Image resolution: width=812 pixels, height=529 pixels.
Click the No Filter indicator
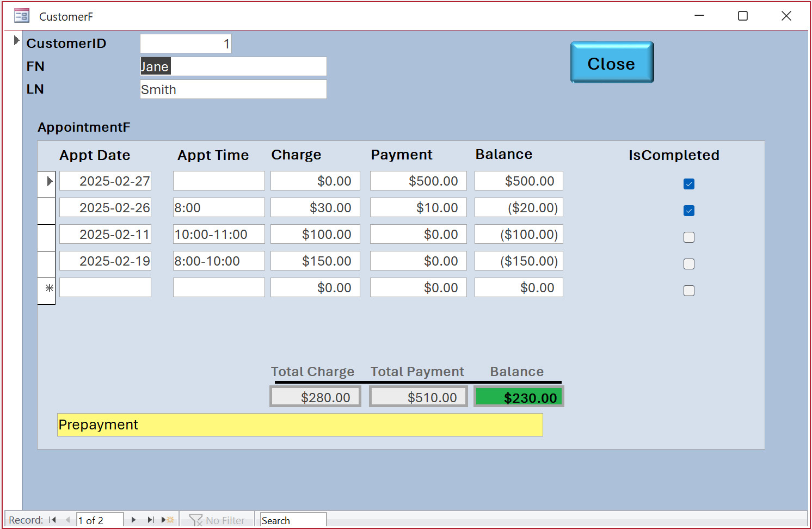point(218,520)
